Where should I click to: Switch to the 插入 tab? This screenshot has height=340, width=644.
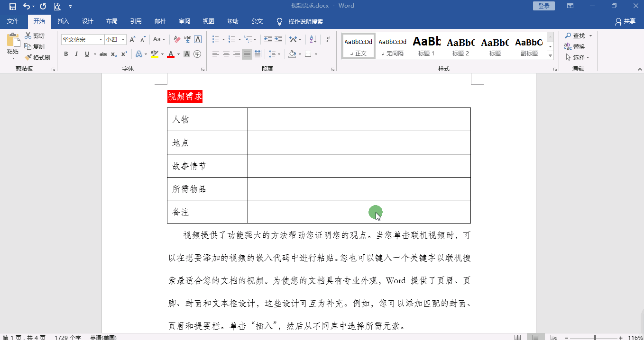pyautogui.click(x=63, y=21)
